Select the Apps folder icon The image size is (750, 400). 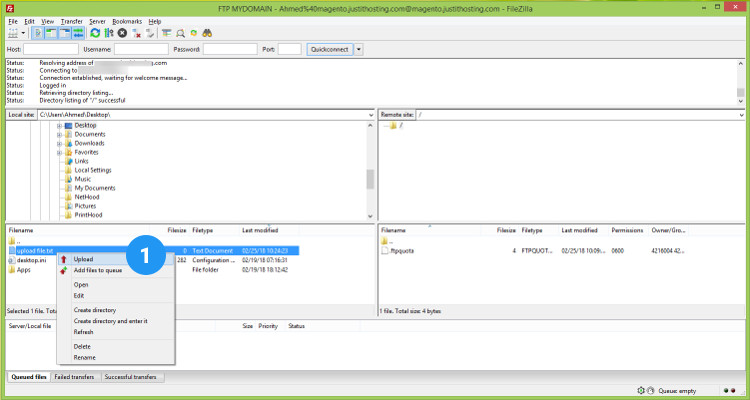point(12,270)
